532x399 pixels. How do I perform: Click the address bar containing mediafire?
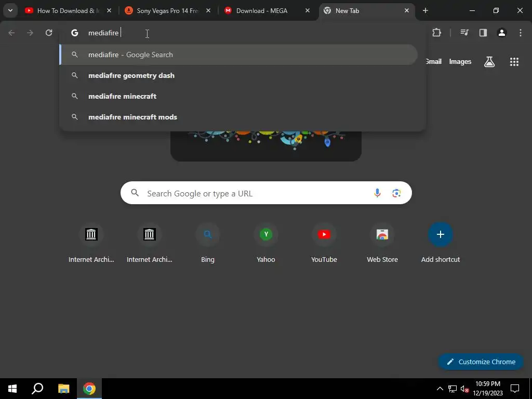(x=243, y=33)
